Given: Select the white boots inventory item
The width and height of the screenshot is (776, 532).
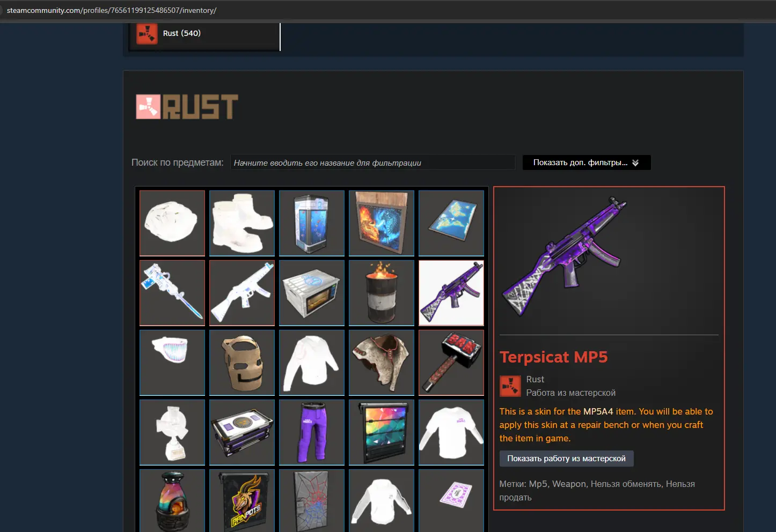Looking at the screenshot, I should (x=242, y=223).
